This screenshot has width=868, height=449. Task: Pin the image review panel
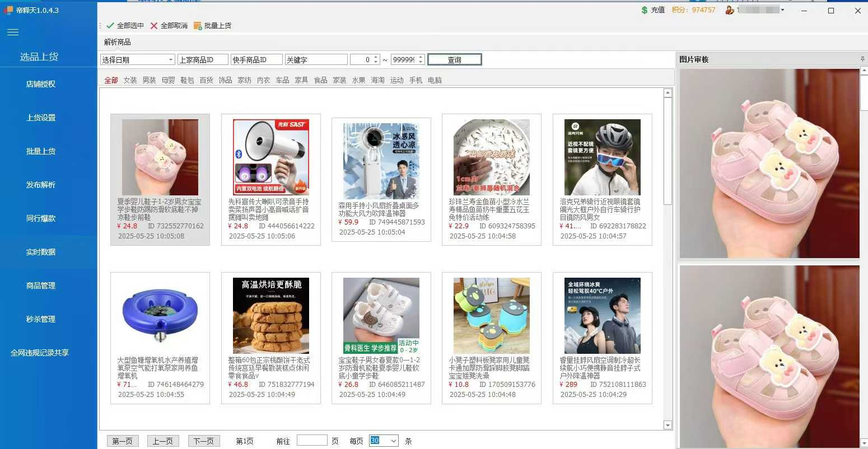[862, 59]
